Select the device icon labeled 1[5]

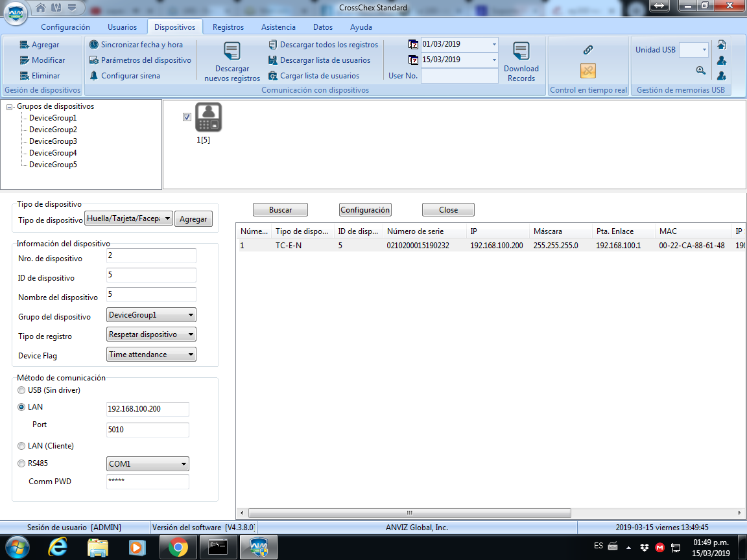point(208,117)
